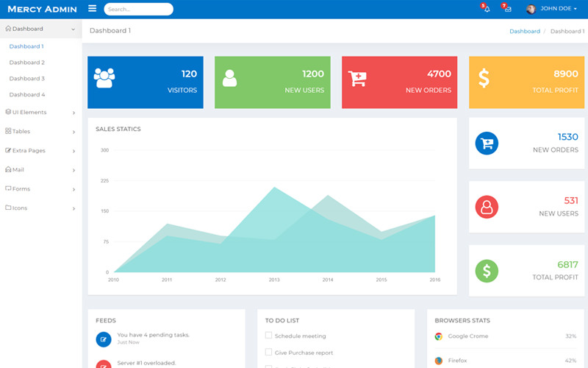
Task: Expand the UI Elements sidebar section
Action: [x=41, y=113]
